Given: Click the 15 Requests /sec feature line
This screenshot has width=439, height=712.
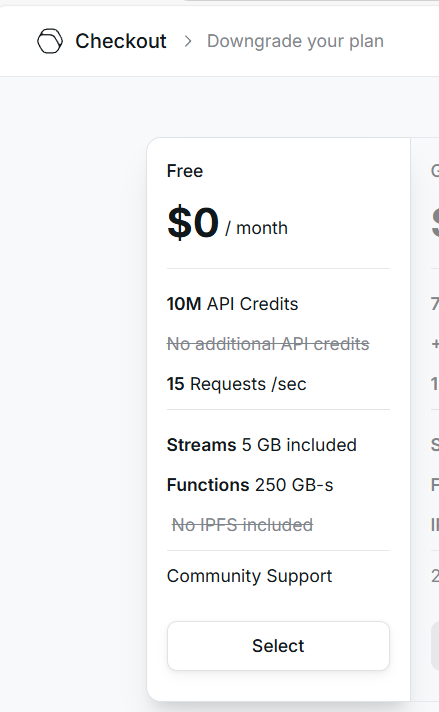Looking at the screenshot, I should pyautogui.click(x=237, y=384).
